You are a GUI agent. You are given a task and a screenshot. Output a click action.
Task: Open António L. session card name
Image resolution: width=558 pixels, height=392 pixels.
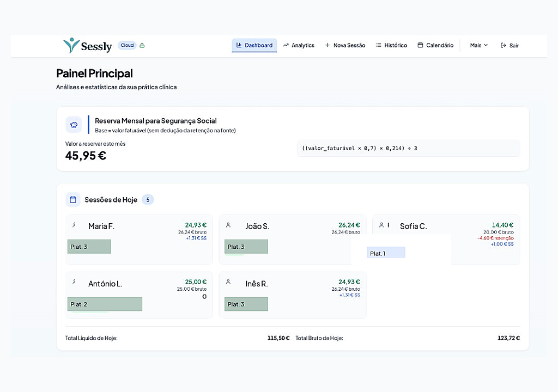pyautogui.click(x=105, y=284)
